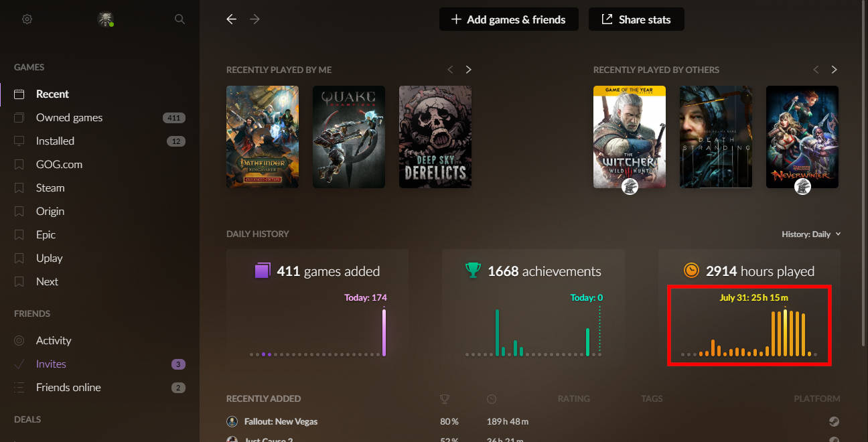Click the bookmark icon beside Next

pos(19,281)
